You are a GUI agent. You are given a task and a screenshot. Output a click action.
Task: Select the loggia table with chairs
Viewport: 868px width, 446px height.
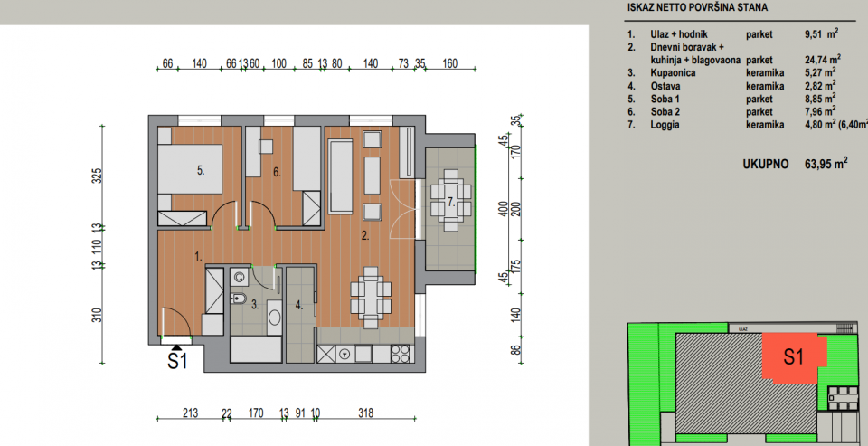pyautogui.click(x=451, y=201)
